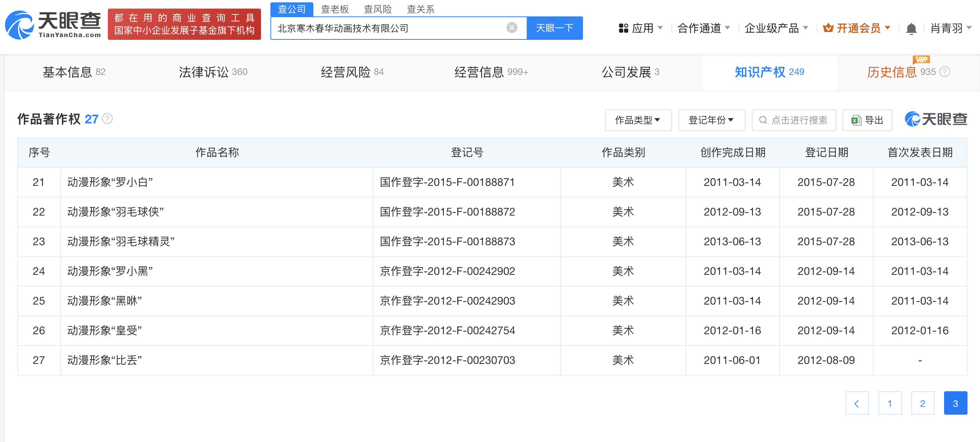
Task: Open the notification bell
Action: tap(911, 29)
